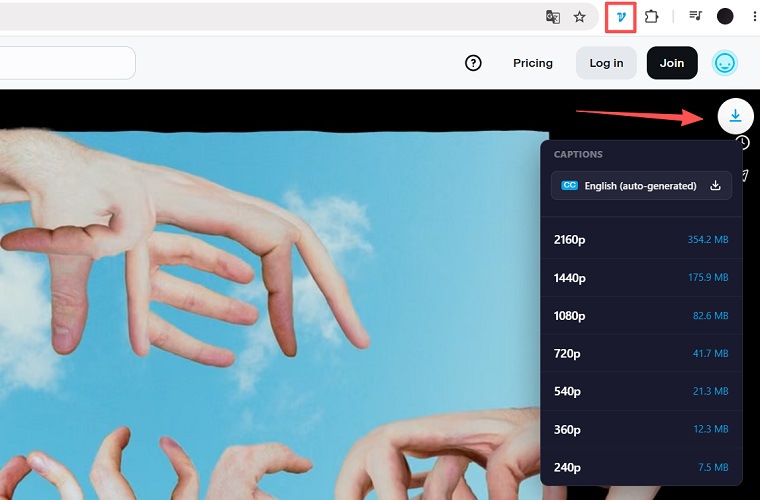Screen dimensions: 760x500
Task: Click the browser address bar
Action: tap(298, 17)
